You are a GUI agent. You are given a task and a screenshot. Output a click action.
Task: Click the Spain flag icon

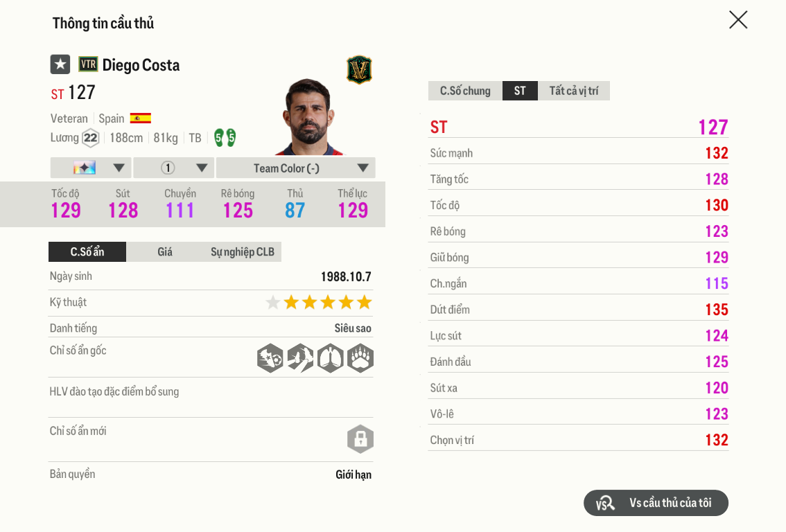coord(141,118)
